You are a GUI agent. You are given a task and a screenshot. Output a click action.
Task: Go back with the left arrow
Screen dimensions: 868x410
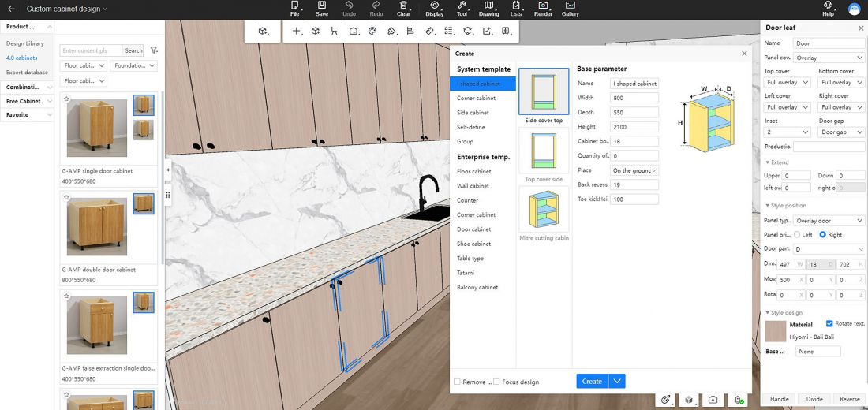[11, 9]
